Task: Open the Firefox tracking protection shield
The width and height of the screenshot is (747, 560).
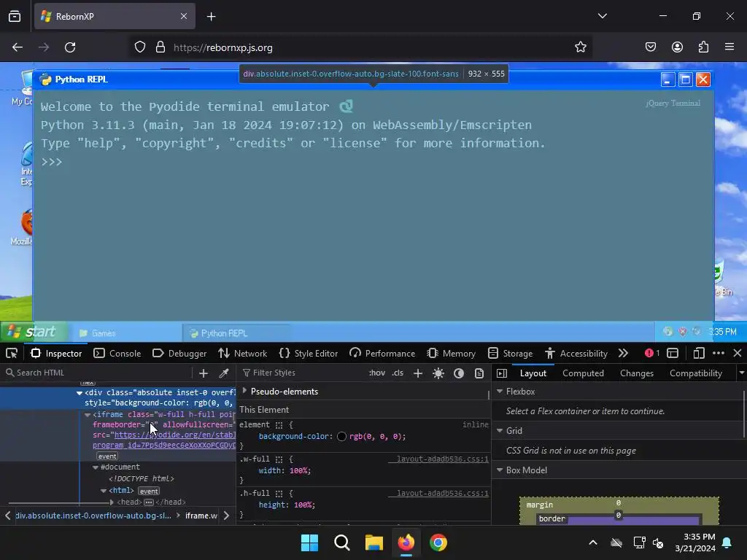Action: [139, 47]
